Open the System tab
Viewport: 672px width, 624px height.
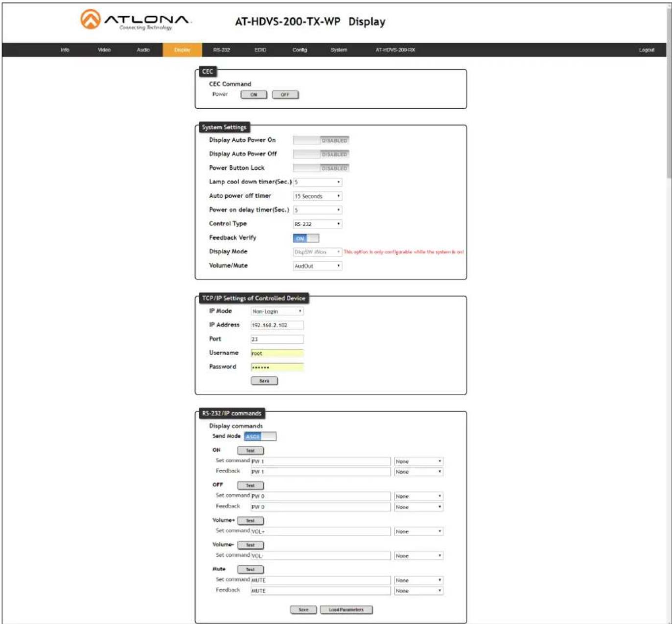coord(339,50)
